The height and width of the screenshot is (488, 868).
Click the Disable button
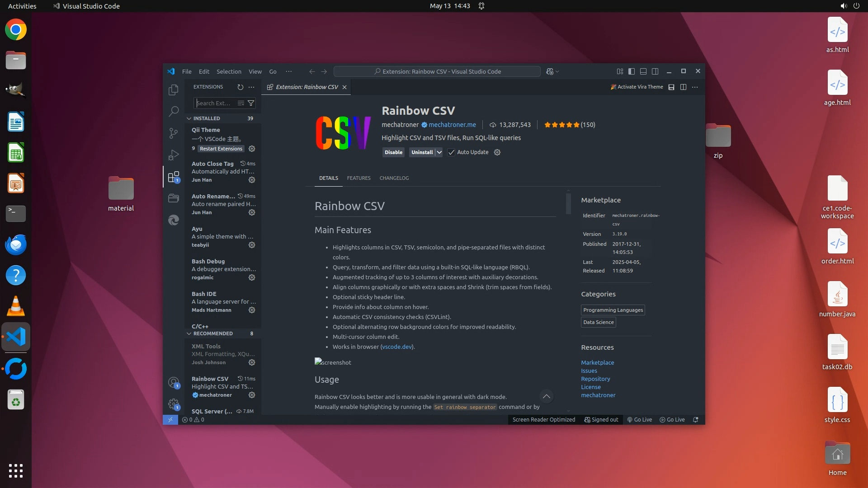(393, 152)
